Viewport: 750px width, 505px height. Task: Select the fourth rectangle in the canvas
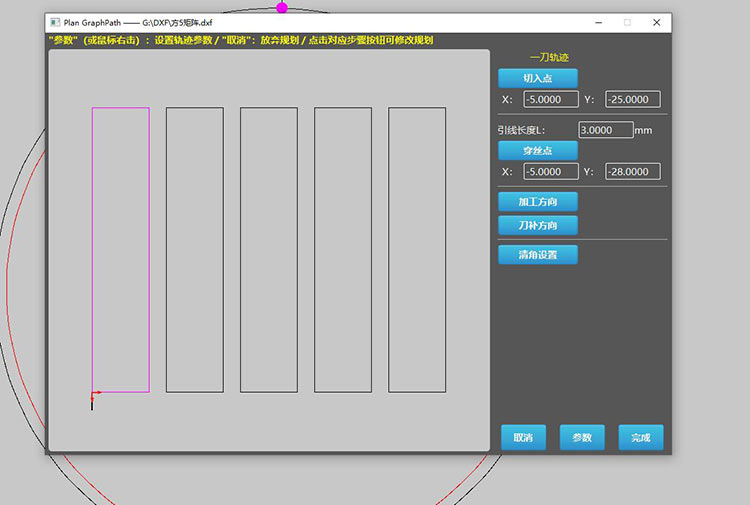coord(343,250)
